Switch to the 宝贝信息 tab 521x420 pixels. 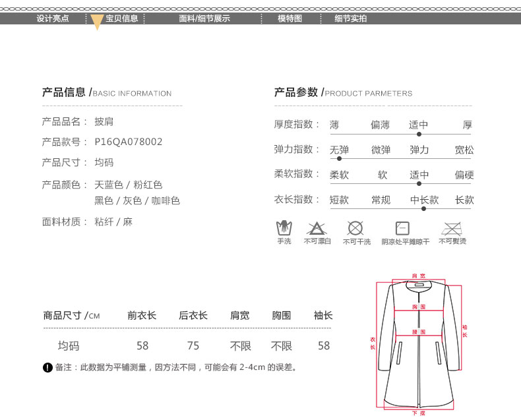[x=122, y=18]
